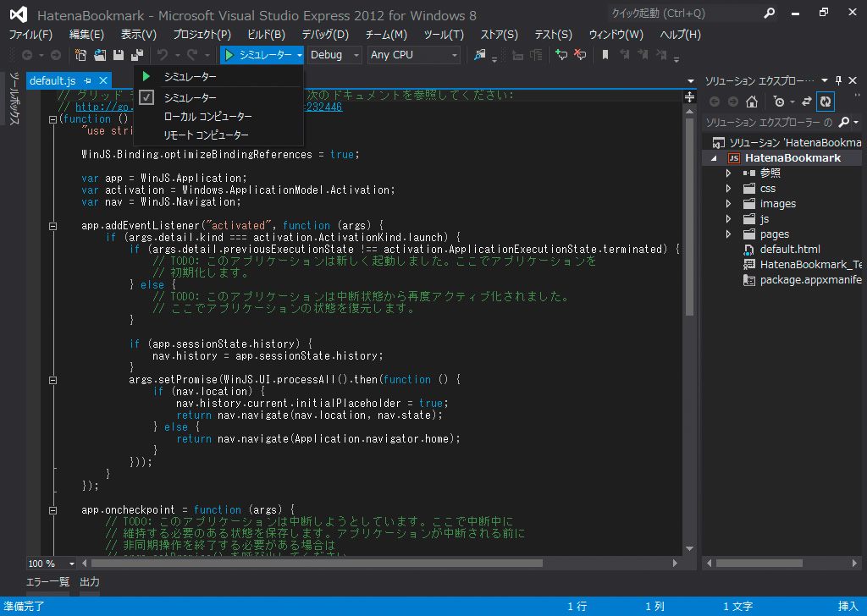
Task: Expand the images folder
Action: (728, 204)
